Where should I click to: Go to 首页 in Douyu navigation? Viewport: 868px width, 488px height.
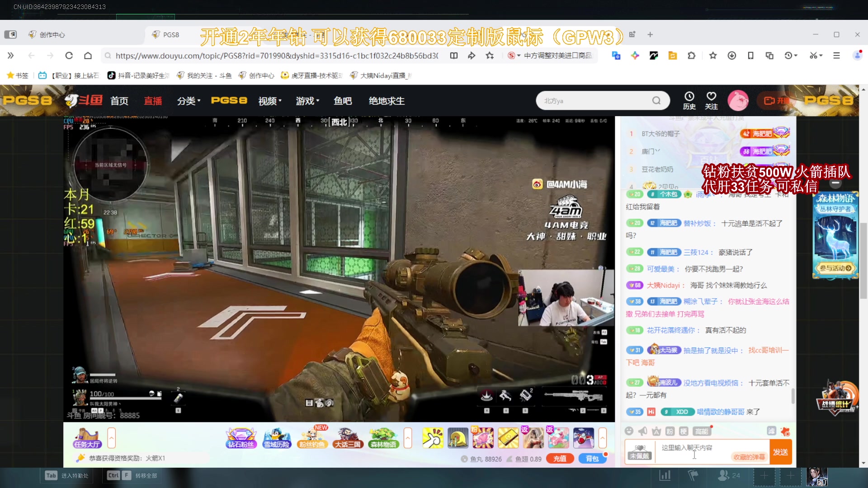point(119,101)
